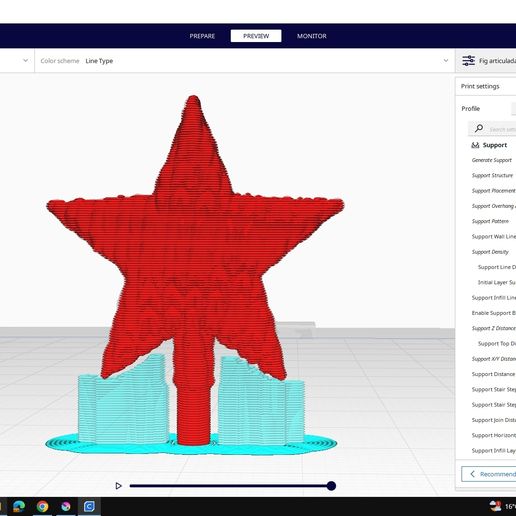Select the Support Top Distance sub-setting
Image resolution: width=516 pixels, height=516 pixels.
(x=497, y=344)
